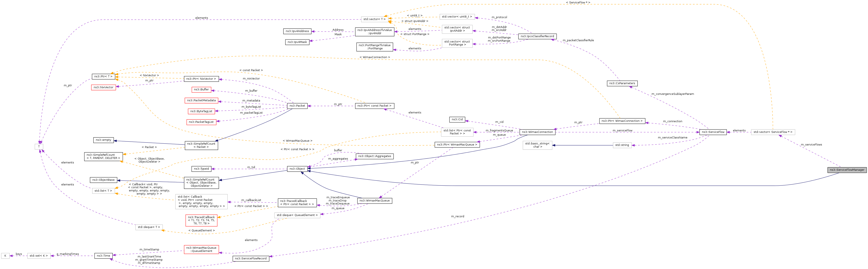The width and height of the screenshot is (868, 269).
Task: Click the T template node
Action: [x=39, y=147]
